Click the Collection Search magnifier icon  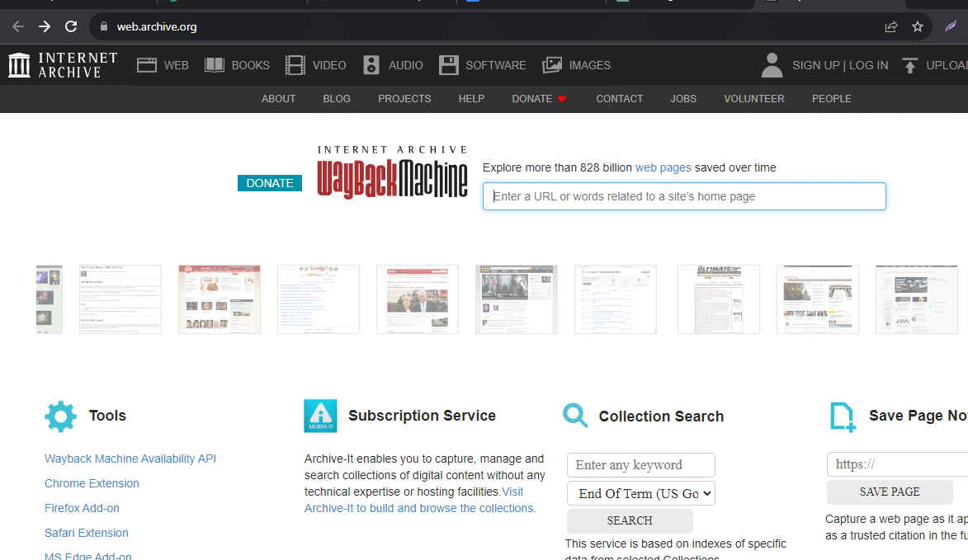574,416
